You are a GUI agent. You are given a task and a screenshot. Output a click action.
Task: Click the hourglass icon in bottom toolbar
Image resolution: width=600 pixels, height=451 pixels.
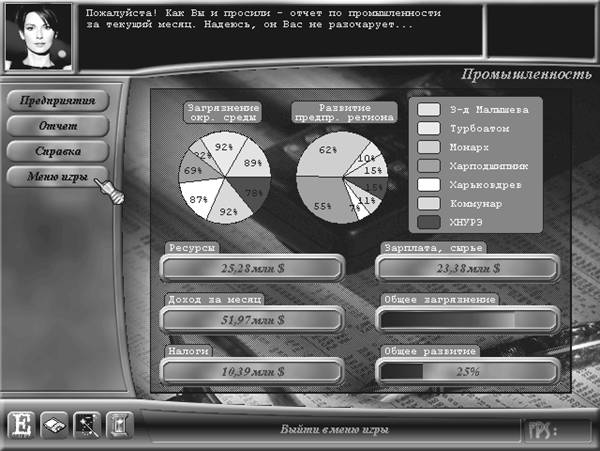pos(119,426)
